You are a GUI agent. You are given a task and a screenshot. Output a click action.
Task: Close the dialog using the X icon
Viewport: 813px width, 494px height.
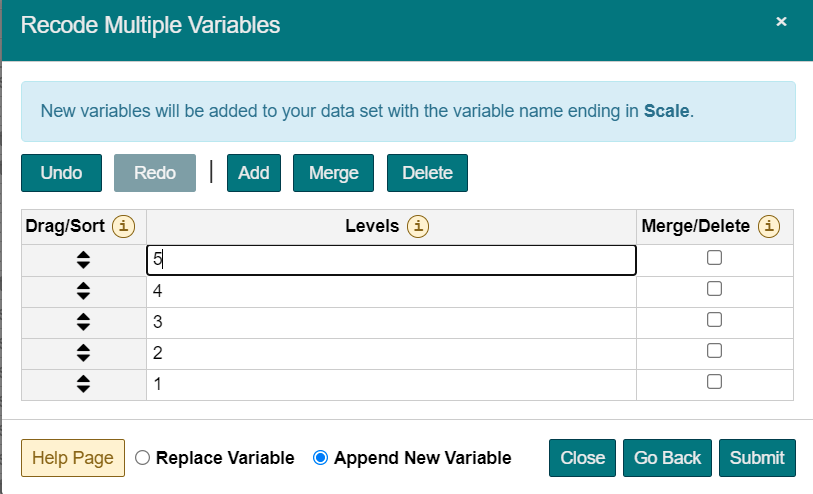coord(781,21)
